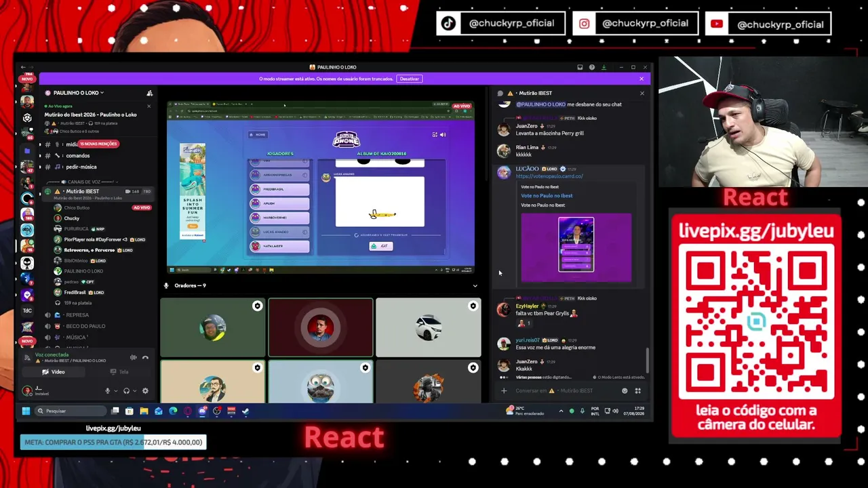Click the Windows taskbar Pesquisar search box

71,411
